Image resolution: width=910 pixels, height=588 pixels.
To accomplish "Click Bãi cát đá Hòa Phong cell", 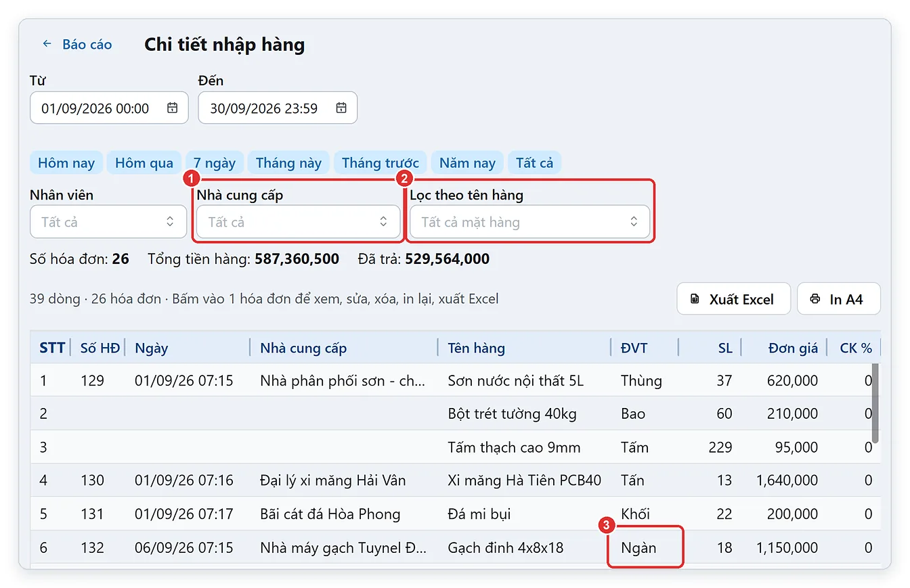I will click(330, 514).
